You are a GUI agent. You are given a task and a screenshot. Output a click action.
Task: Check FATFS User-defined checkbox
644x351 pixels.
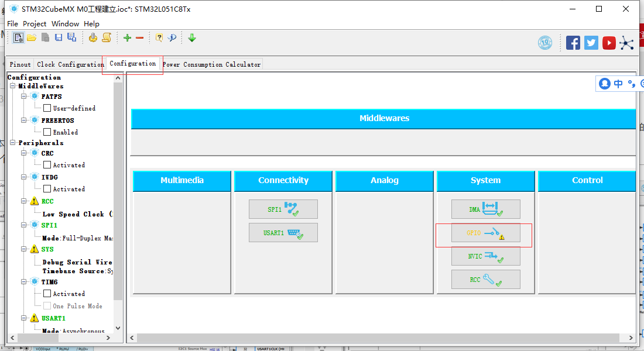(47, 108)
